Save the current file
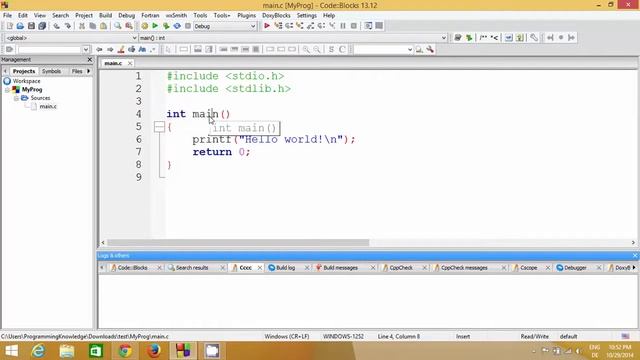Screen dimensions: 640x360 click(x=31, y=26)
